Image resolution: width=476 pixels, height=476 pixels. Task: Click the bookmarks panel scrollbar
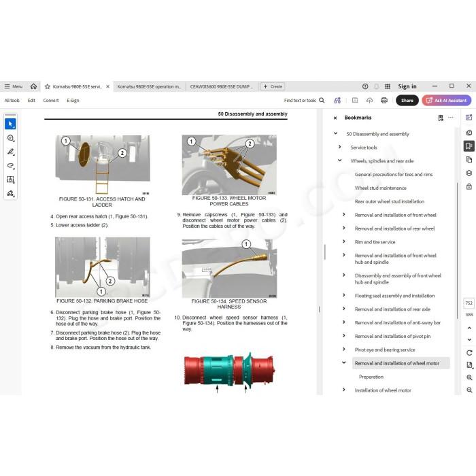click(457, 250)
